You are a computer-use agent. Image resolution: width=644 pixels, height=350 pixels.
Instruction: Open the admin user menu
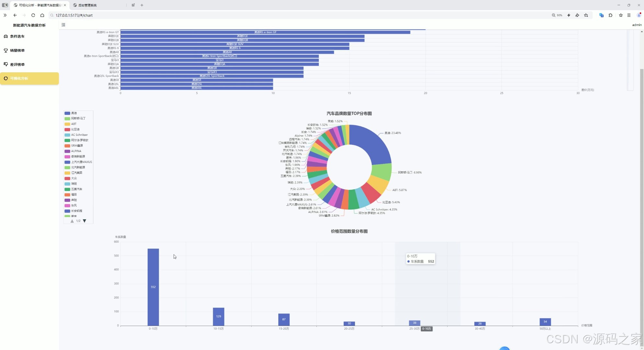tap(637, 25)
